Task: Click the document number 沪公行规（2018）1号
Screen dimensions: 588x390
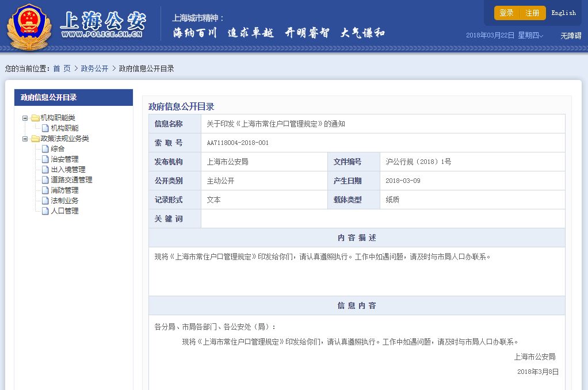Action: tap(418, 162)
